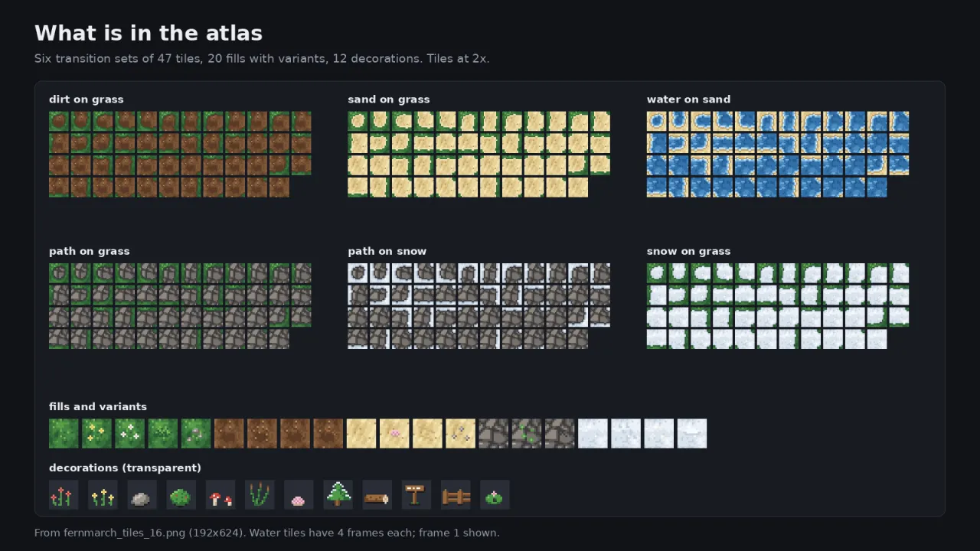Click the fernmarch_tiles_16.png footer caption
This screenshot has height=551, width=980.
pos(266,533)
